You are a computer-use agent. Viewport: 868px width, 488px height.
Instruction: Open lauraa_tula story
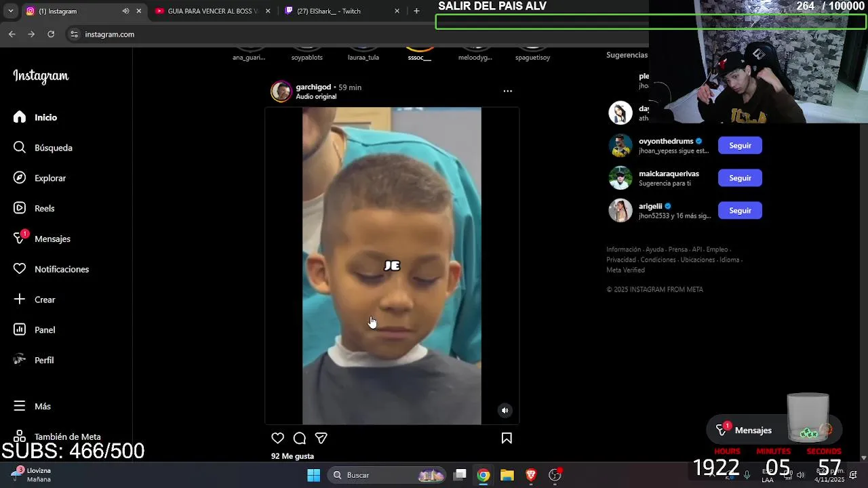point(363,53)
